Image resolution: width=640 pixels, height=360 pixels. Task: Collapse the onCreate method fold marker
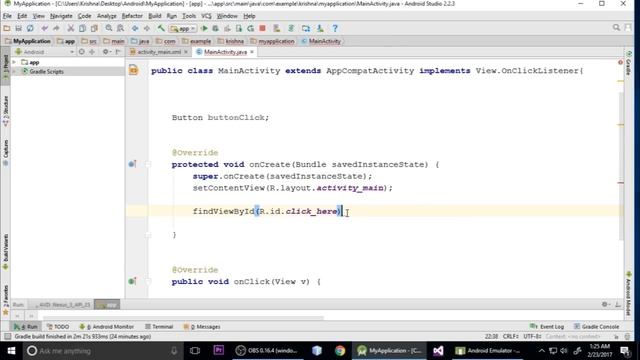point(148,164)
